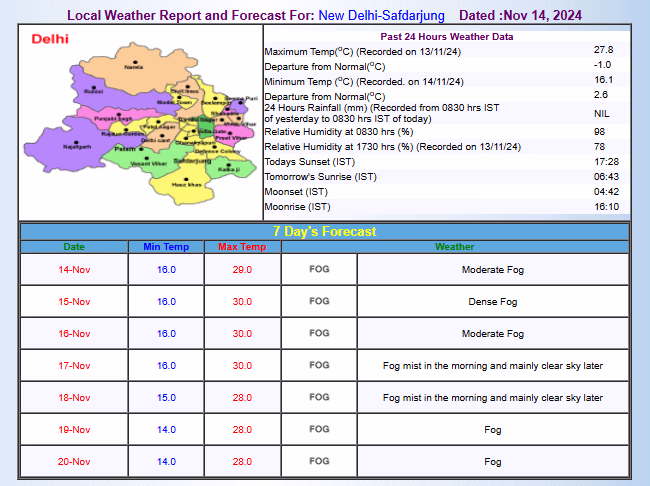Click the 17-Nov date cell
Viewport: 650px width, 486px height.
click(74, 365)
